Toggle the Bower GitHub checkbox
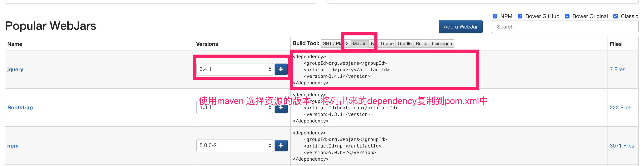Screen dimensions: 644x166 click(520, 16)
